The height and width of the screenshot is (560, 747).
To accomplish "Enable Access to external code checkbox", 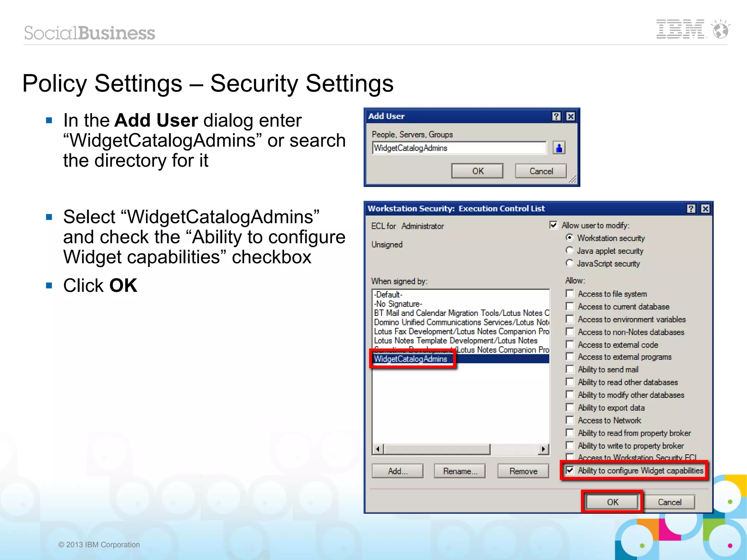I will pyautogui.click(x=570, y=344).
